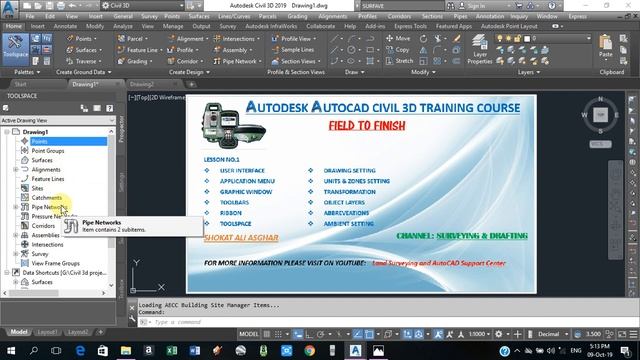Open the Surfaces menu in menu bar
Image resolution: width=640 pixels, height=360 pixels.
tap(199, 16)
